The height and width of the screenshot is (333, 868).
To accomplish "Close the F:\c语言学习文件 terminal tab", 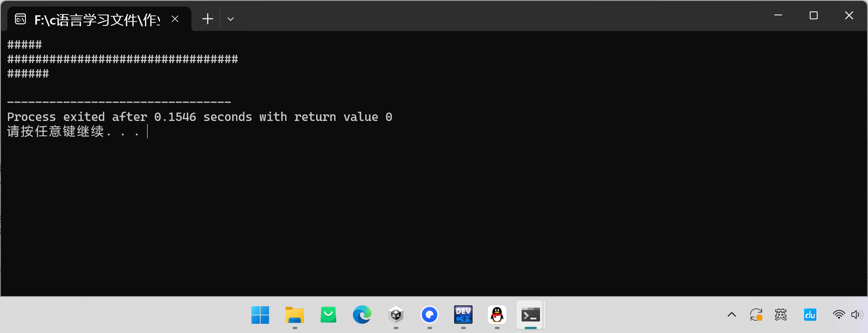I will click(175, 19).
